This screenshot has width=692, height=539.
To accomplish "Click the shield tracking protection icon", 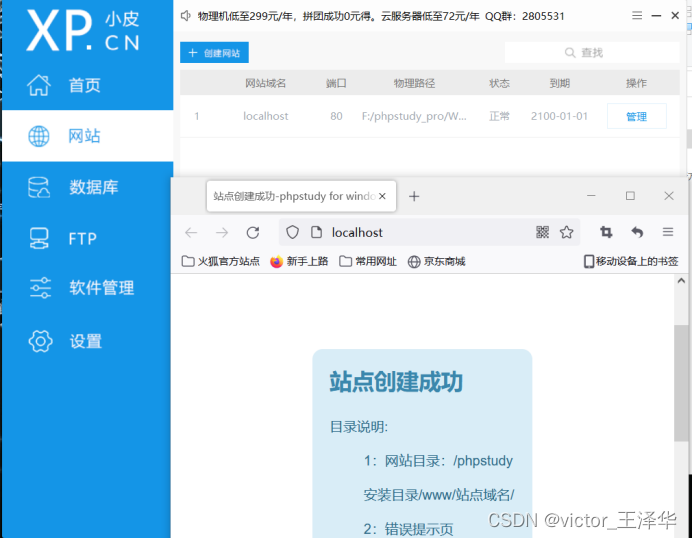I will pos(292,232).
